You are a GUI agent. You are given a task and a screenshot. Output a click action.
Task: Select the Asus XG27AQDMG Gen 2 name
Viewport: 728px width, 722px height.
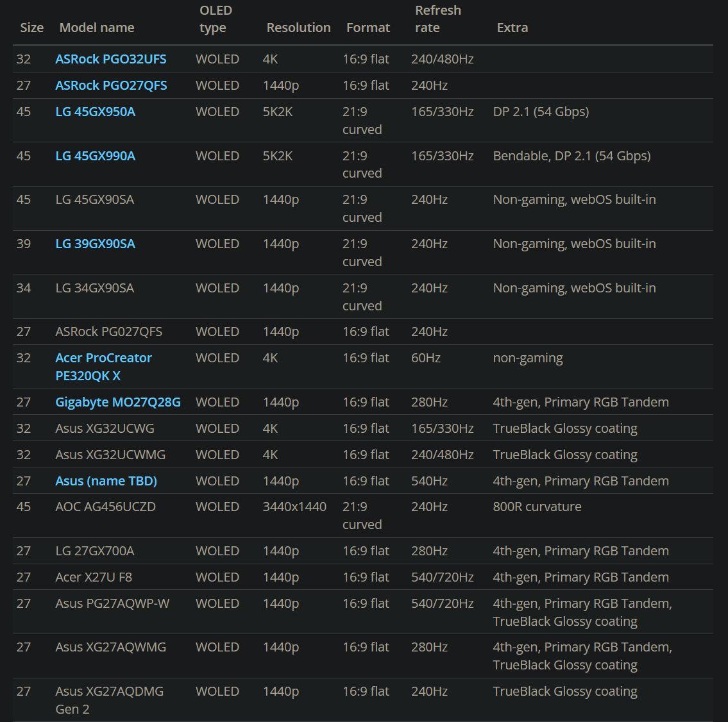(x=109, y=700)
